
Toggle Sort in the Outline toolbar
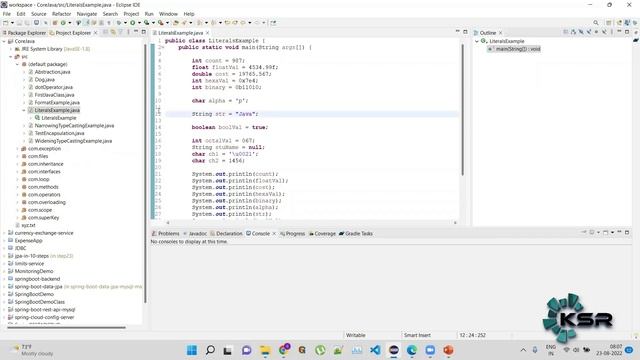[573, 32]
